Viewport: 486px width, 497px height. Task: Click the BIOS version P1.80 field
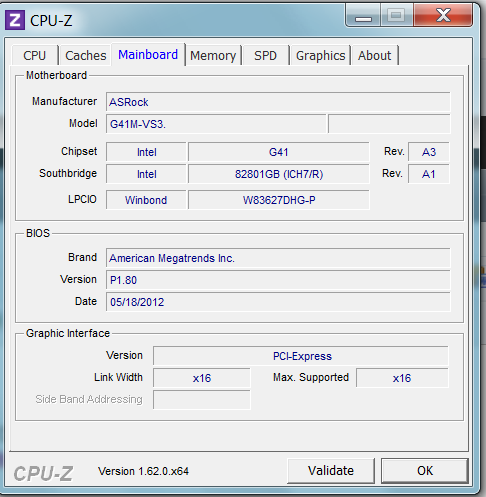(x=278, y=280)
